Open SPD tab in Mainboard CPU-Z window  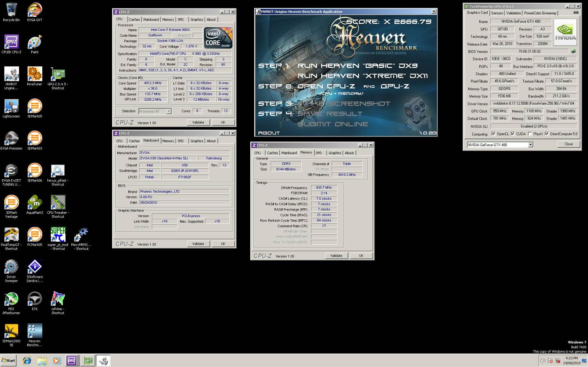tap(180, 141)
